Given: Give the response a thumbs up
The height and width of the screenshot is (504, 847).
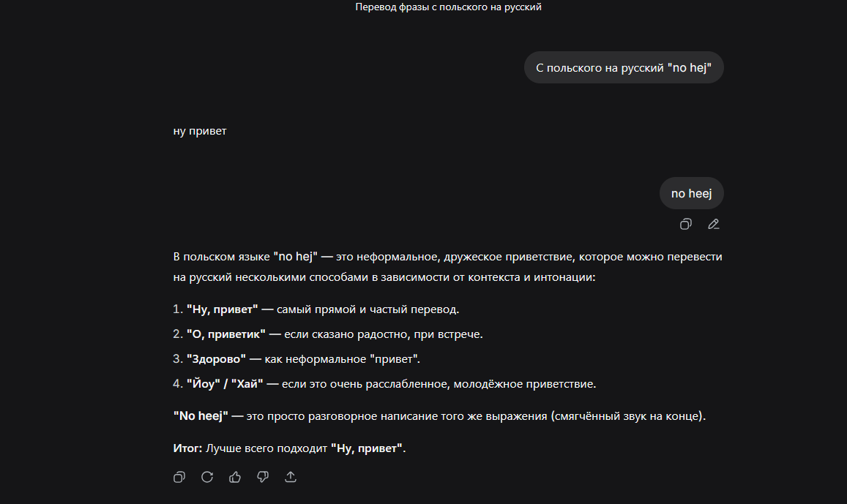Looking at the screenshot, I should pyautogui.click(x=235, y=477).
